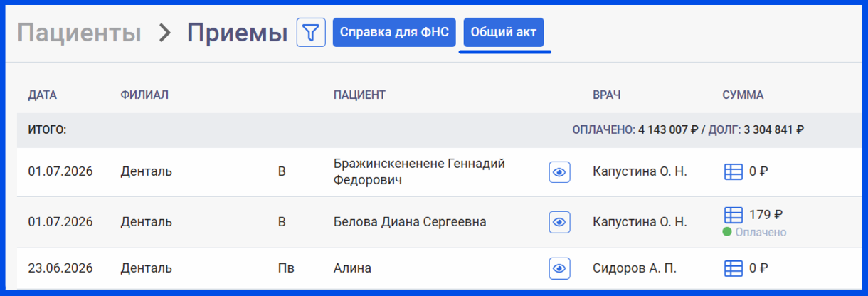This screenshot has width=868, height=296.
Task: Click the СУММА column header
Action: point(743,95)
